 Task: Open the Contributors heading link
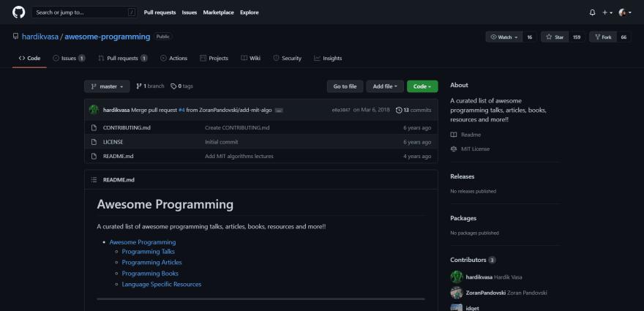[x=473, y=260]
